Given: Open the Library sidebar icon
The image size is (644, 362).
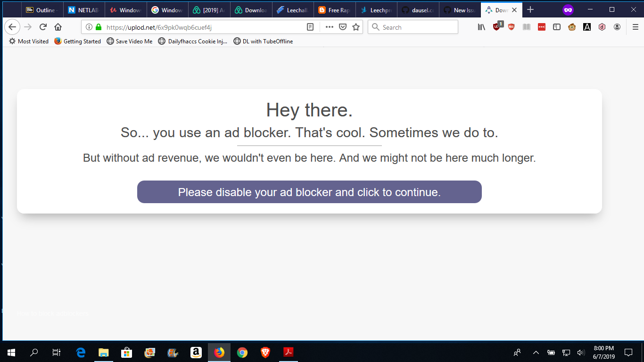Looking at the screenshot, I should pyautogui.click(x=481, y=27).
